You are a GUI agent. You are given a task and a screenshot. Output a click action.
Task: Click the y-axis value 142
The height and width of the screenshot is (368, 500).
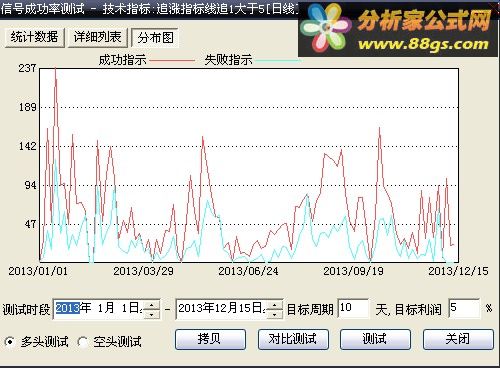click(27, 146)
